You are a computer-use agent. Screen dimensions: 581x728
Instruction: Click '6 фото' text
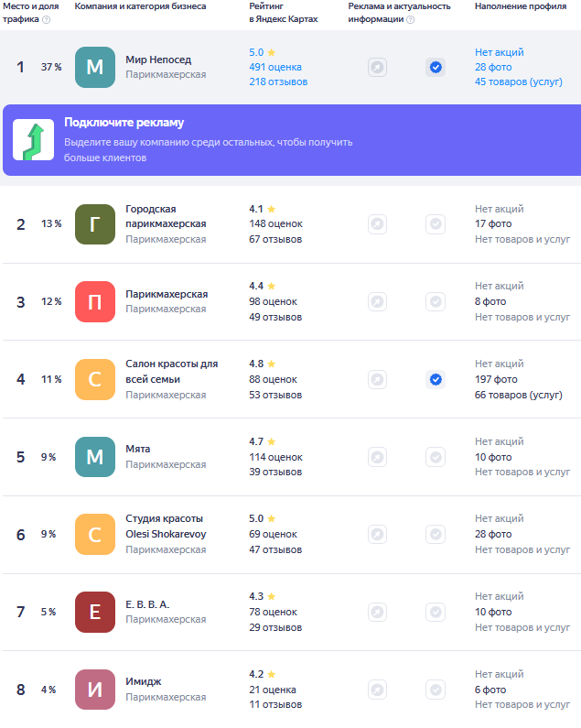pyautogui.click(x=490, y=690)
